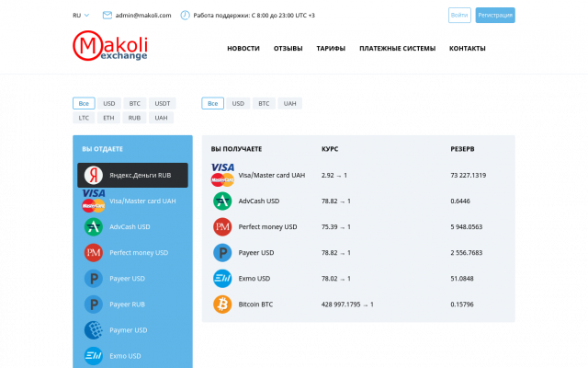Click the envelope email icon
This screenshot has height=368, width=588.
tap(107, 16)
